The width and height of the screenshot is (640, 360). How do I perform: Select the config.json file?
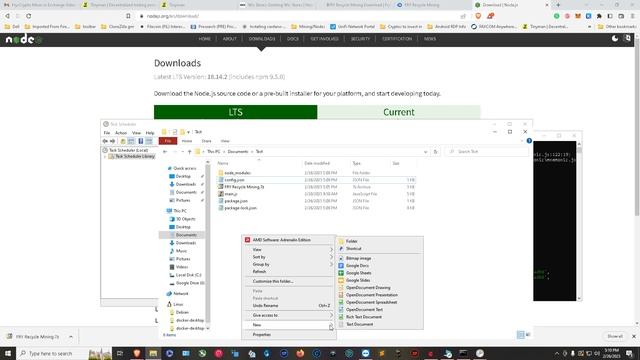click(234, 180)
